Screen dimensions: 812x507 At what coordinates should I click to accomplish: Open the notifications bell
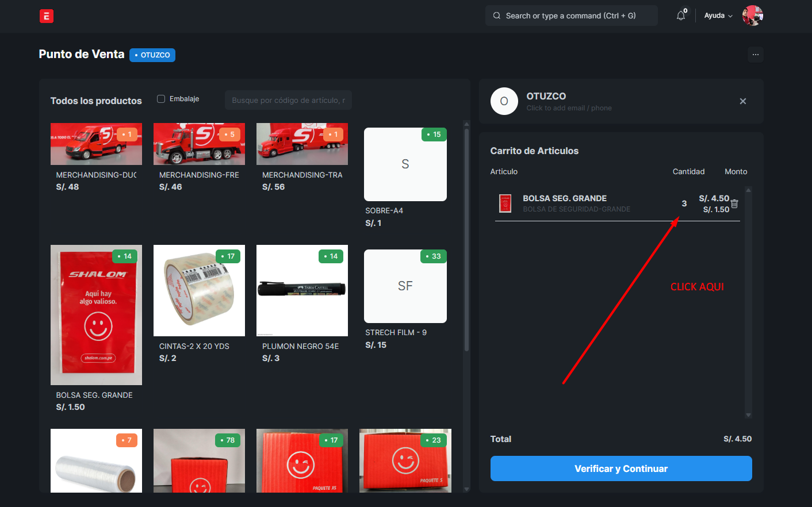[681, 16]
